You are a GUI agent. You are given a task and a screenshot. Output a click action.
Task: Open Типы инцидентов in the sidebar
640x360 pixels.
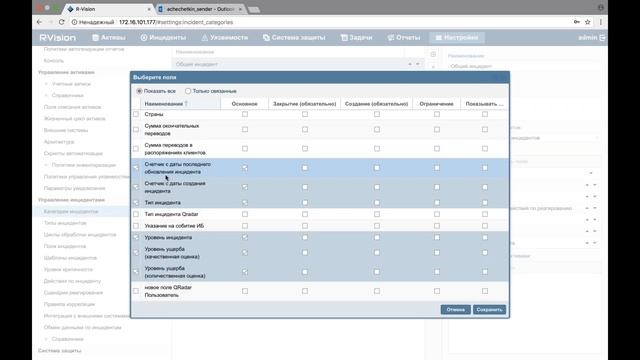click(x=65, y=223)
